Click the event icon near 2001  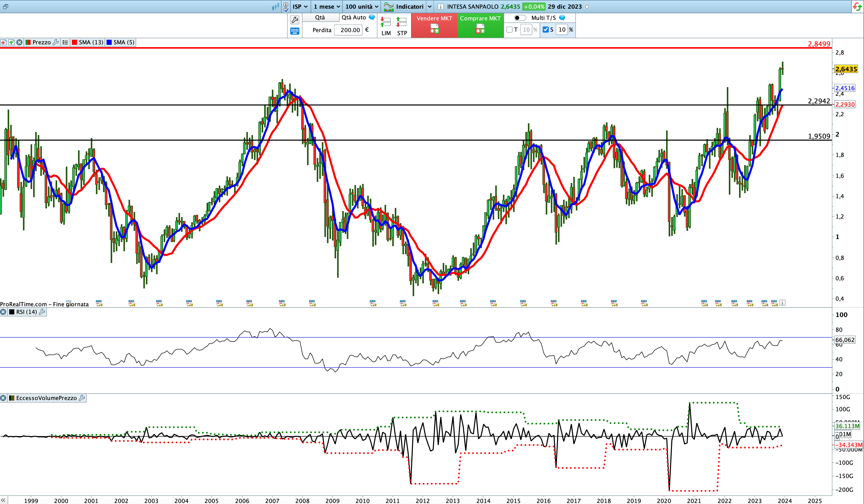(x=99, y=303)
